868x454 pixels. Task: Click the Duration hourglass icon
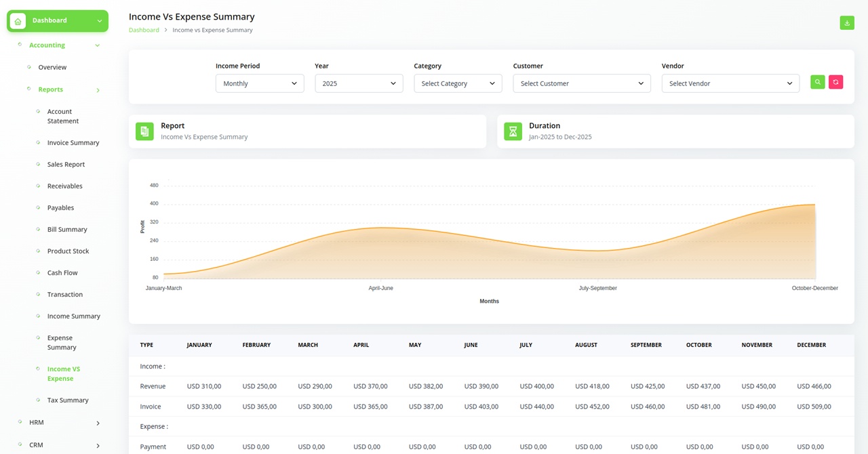513,131
